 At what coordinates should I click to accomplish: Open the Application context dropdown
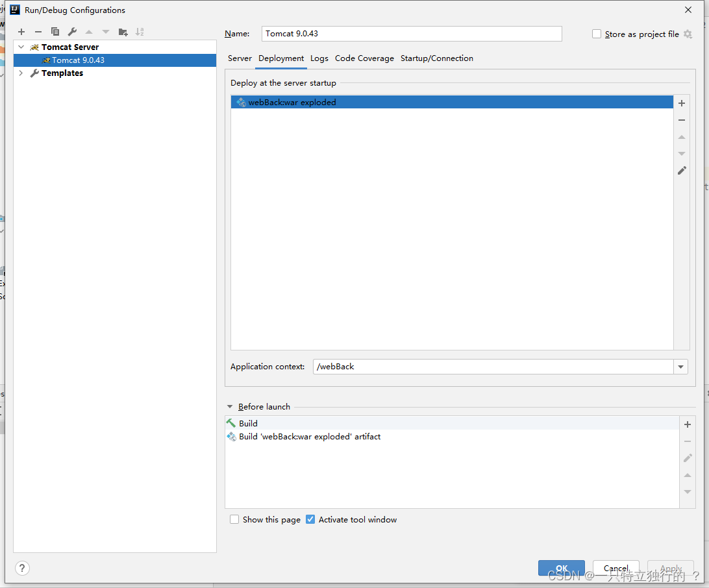pos(680,367)
